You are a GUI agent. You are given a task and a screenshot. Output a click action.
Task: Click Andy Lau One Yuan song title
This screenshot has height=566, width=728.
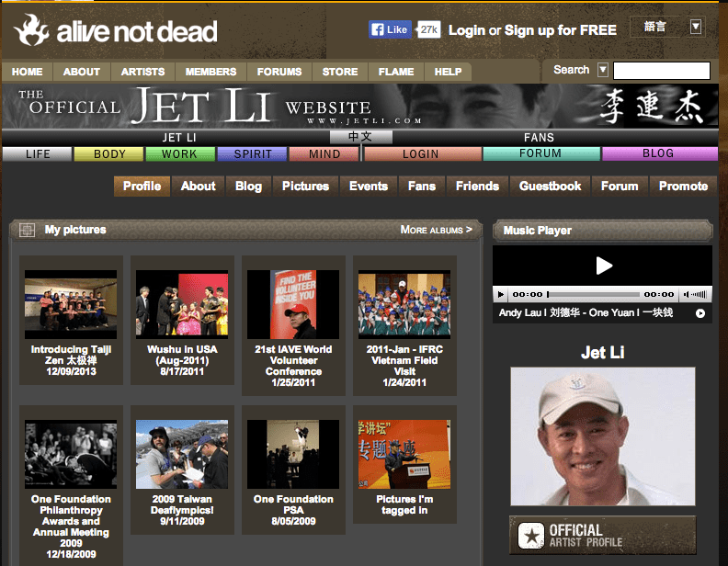[x=586, y=312]
